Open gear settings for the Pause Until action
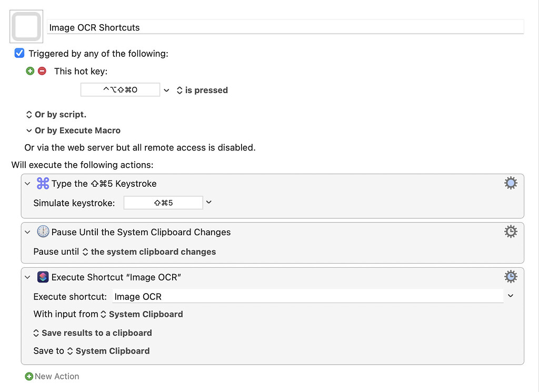 pos(510,231)
